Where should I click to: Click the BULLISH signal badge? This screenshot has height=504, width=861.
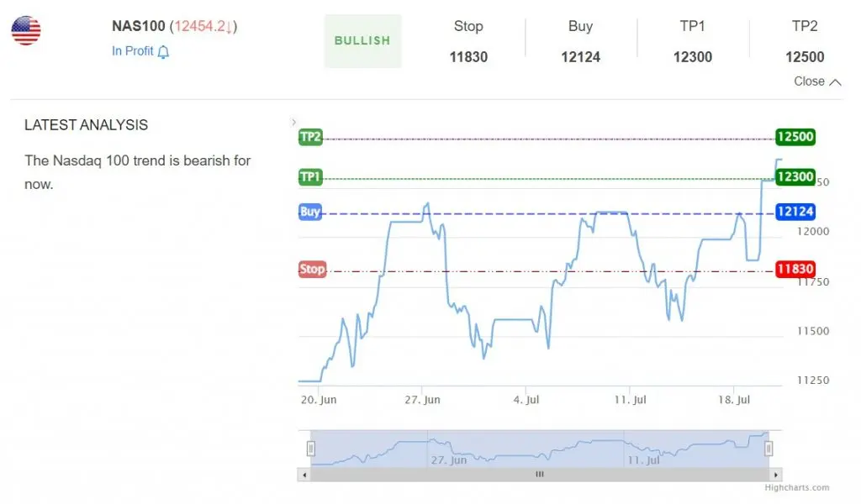[x=362, y=41]
